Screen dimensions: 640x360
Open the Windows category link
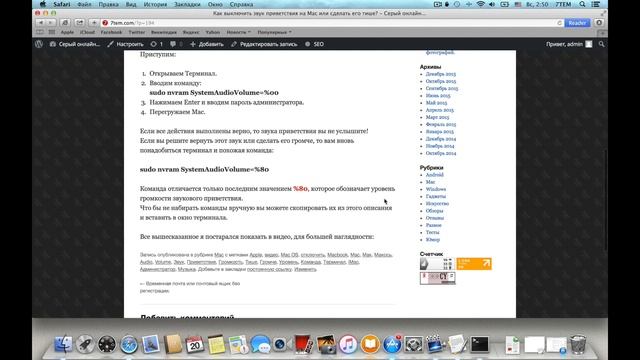coord(436,189)
